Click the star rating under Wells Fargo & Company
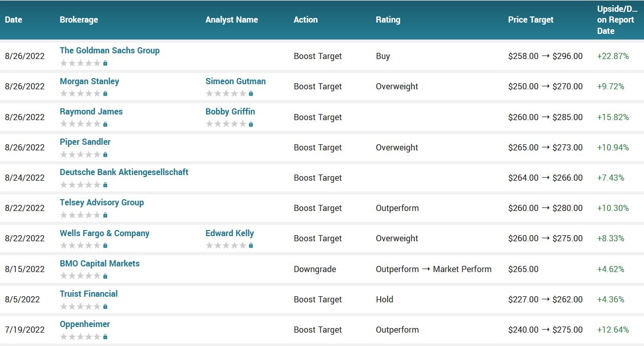Screen dimensions: 644x346 (81, 245)
